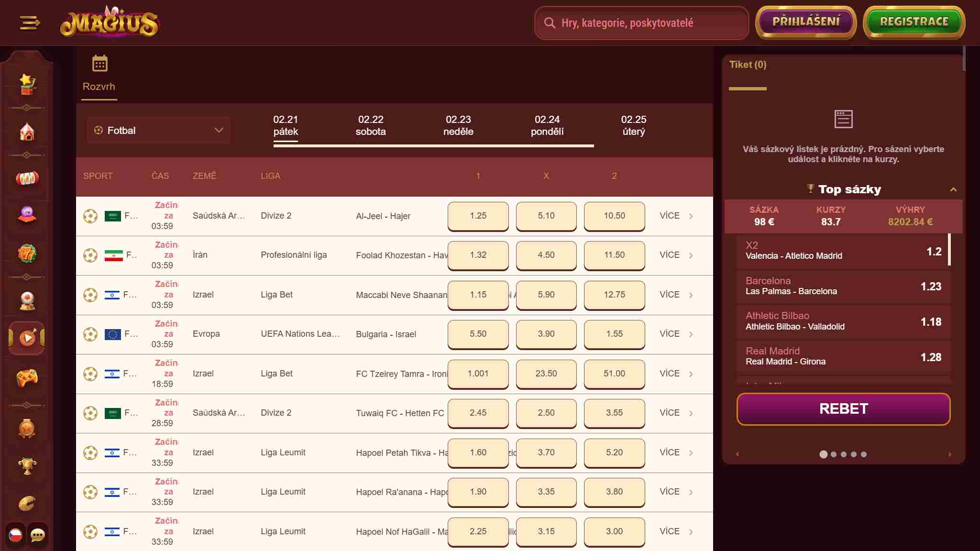Select the 02.22 sobota date tab
Screen dimensions: 980x551
pyautogui.click(x=371, y=125)
